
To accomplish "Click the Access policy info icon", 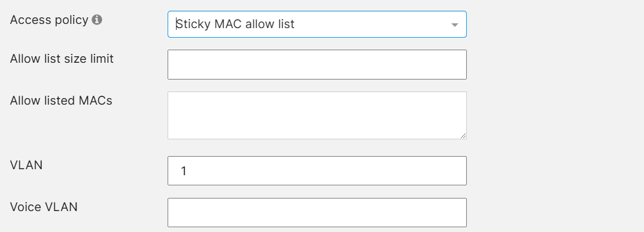I will [x=97, y=20].
